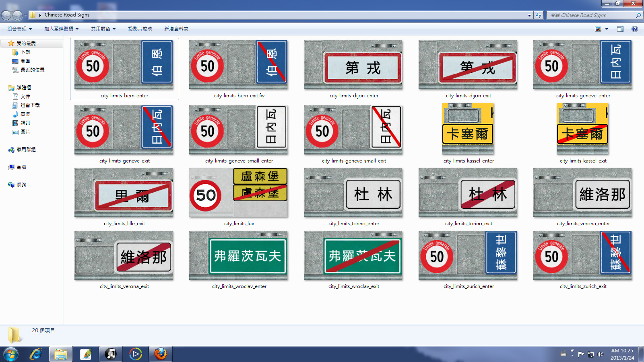Viewport: 644px width, 362px height.
Task: Select city_limits_kassel_enter thumbnail
Action: 468,129
